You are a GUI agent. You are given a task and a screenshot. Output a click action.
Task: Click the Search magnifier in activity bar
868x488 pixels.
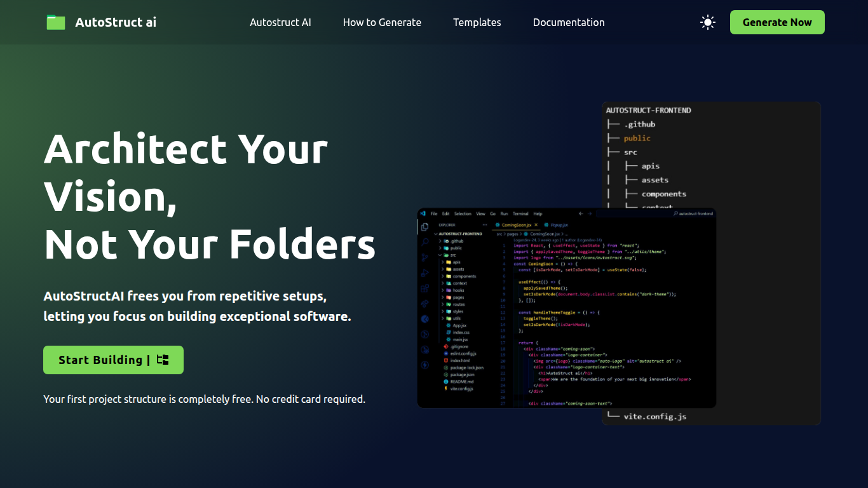425,242
